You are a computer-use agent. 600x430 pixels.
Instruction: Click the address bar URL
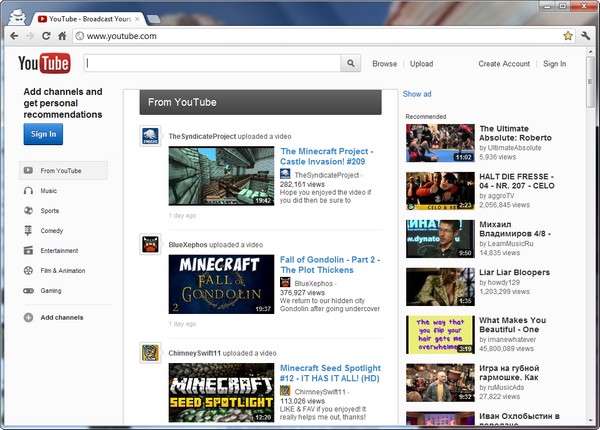click(121, 36)
